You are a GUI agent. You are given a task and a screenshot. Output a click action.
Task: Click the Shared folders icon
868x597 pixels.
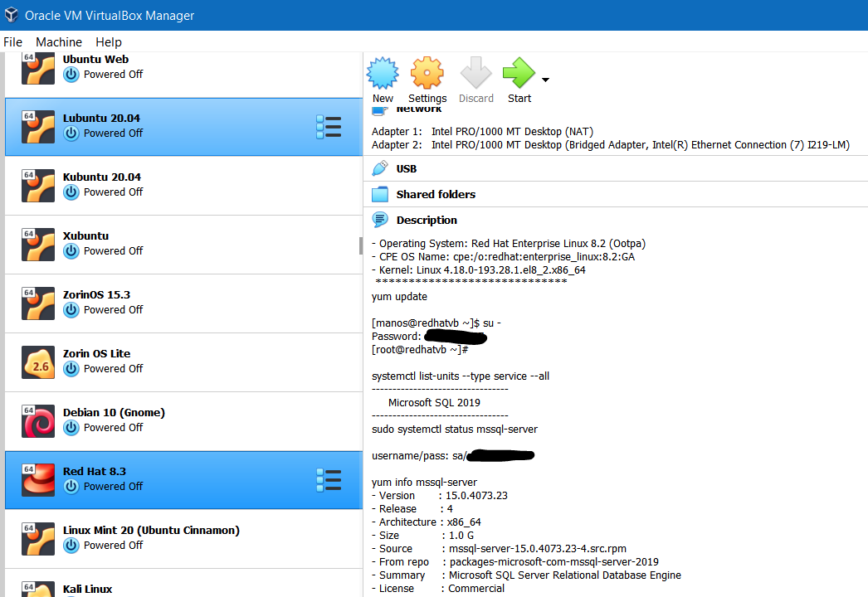coord(380,194)
